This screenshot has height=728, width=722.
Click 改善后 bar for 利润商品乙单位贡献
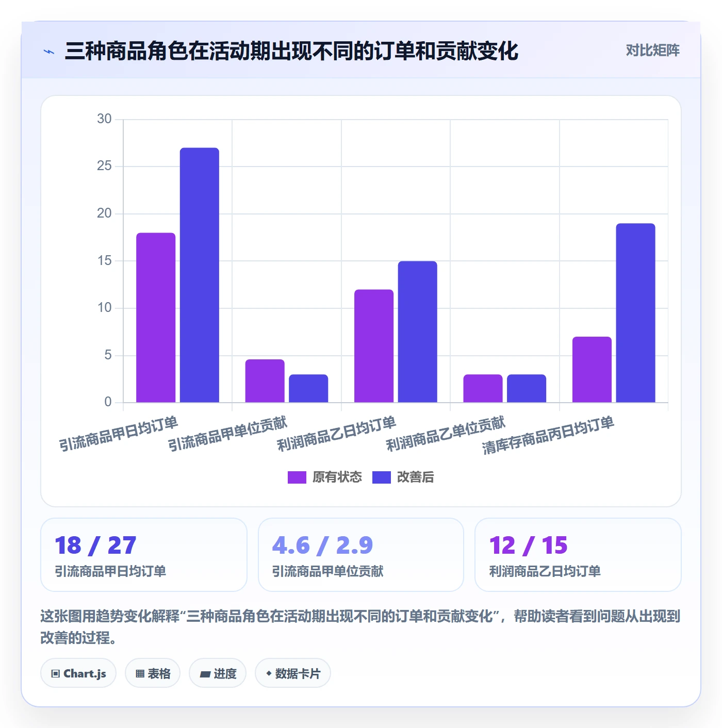[x=527, y=388]
